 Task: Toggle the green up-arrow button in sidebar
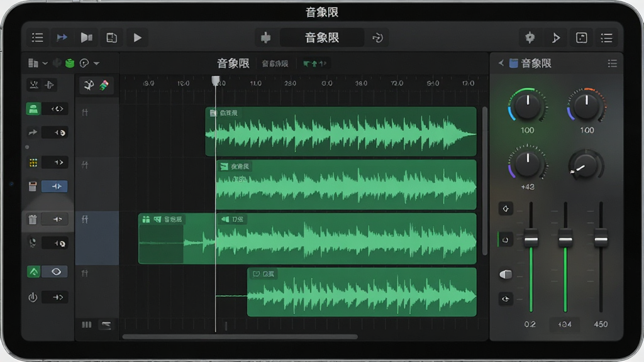[33, 271]
